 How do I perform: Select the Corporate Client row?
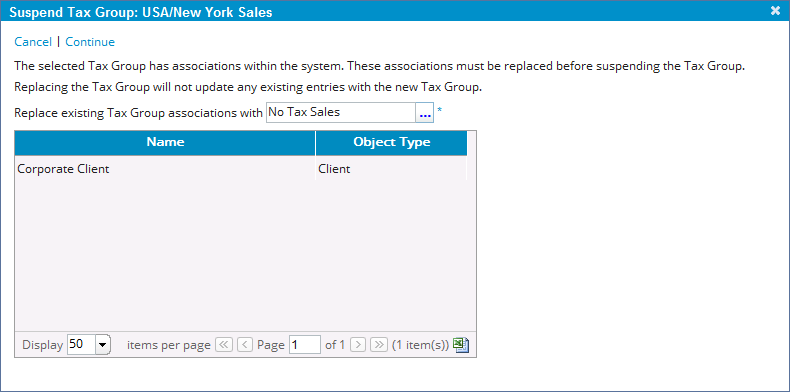(x=241, y=169)
